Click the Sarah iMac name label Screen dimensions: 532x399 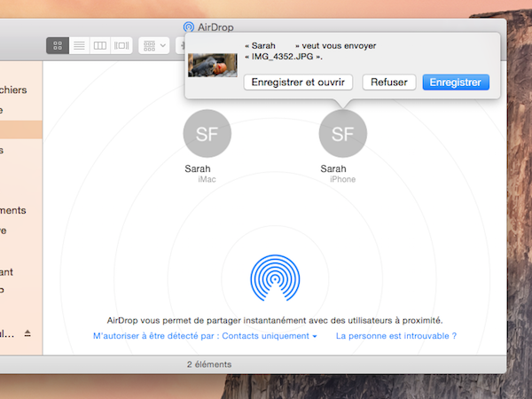coord(198,168)
